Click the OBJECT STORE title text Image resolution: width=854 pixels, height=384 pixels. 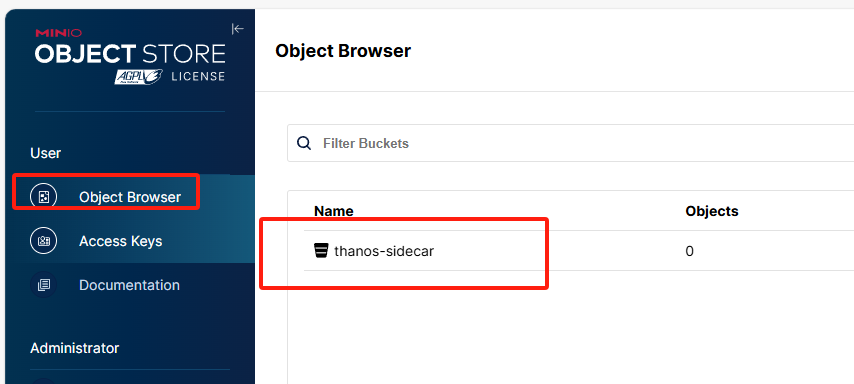pyautogui.click(x=130, y=54)
